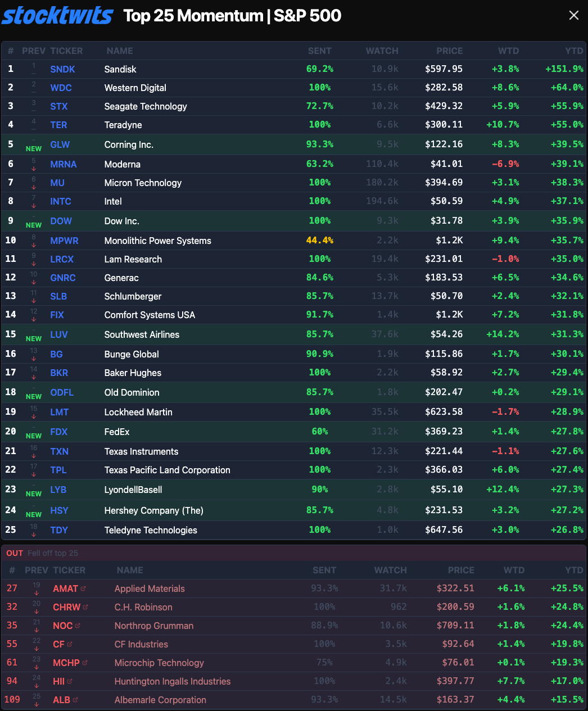Click the Monolithic Power Systems row name
588x711 pixels.
pyautogui.click(x=157, y=241)
